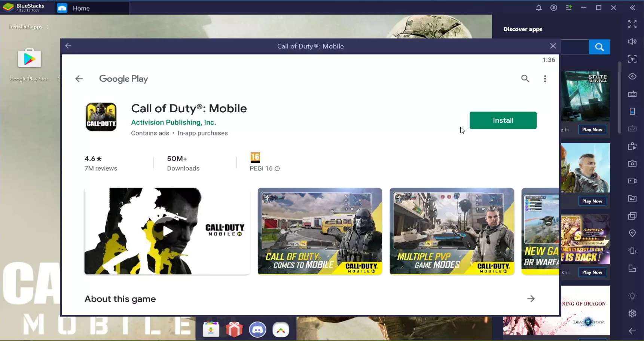Switch to the Home tab
Viewport: 644px width, 341px height.
[81, 8]
